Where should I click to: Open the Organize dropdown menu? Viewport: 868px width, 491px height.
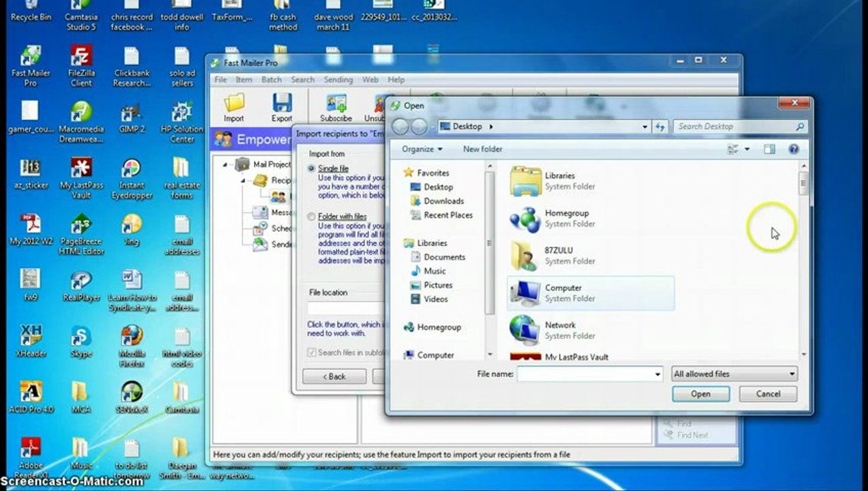[422, 149]
